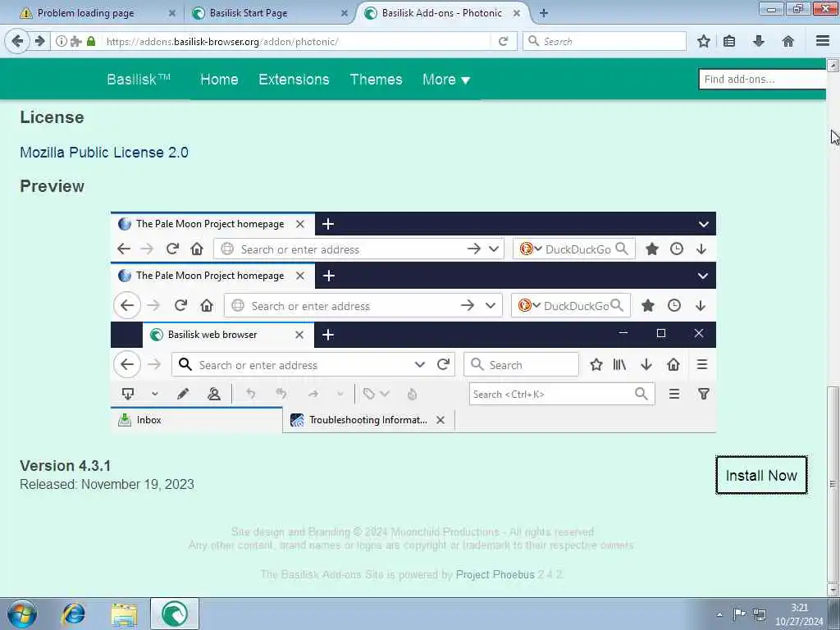Show hidden tray icons arrow
Screen dimensions: 840x630
coord(719,614)
